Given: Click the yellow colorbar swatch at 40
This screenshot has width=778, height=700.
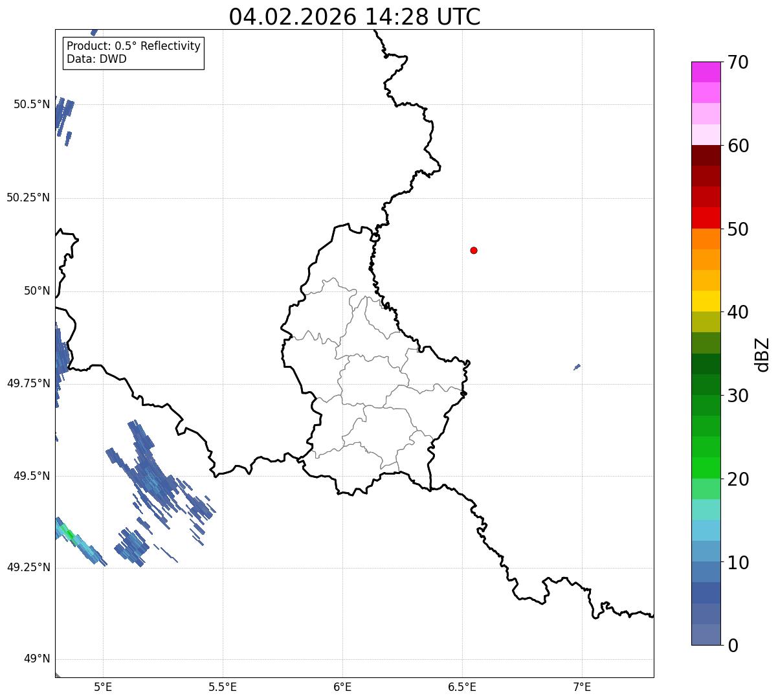Looking at the screenshot, I should (706, 301).
